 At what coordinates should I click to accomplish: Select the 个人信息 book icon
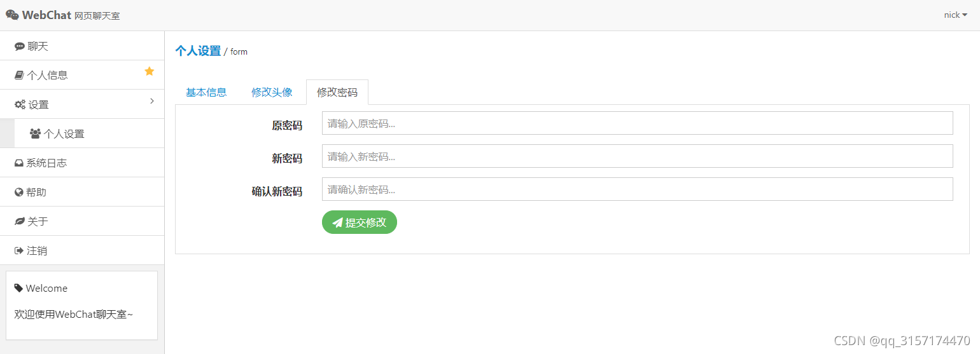19,75
